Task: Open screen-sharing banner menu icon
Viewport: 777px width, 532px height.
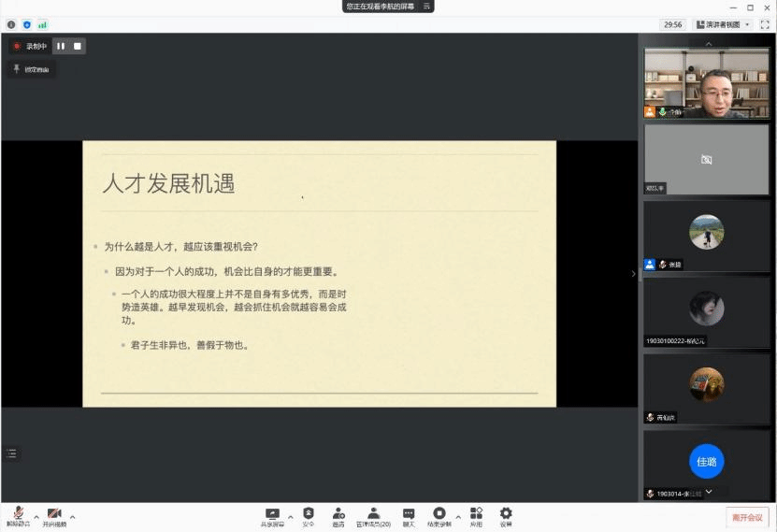Action: click(426, 7)
